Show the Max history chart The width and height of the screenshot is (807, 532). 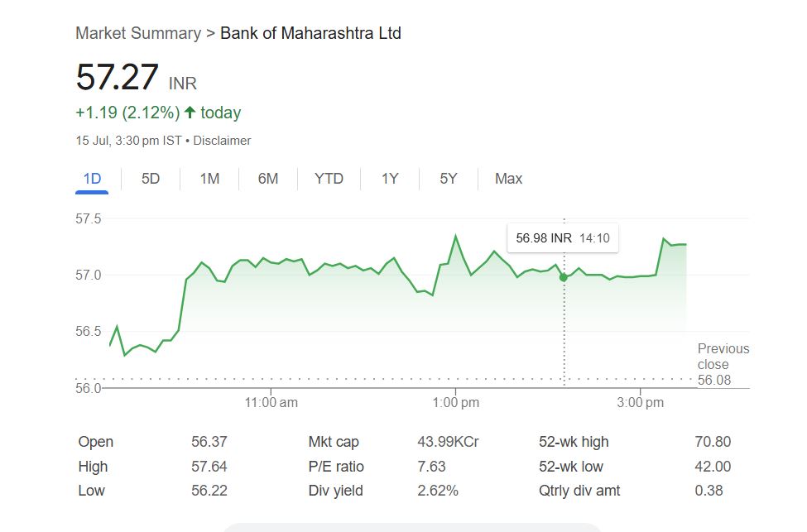click(x=508, y=179)
